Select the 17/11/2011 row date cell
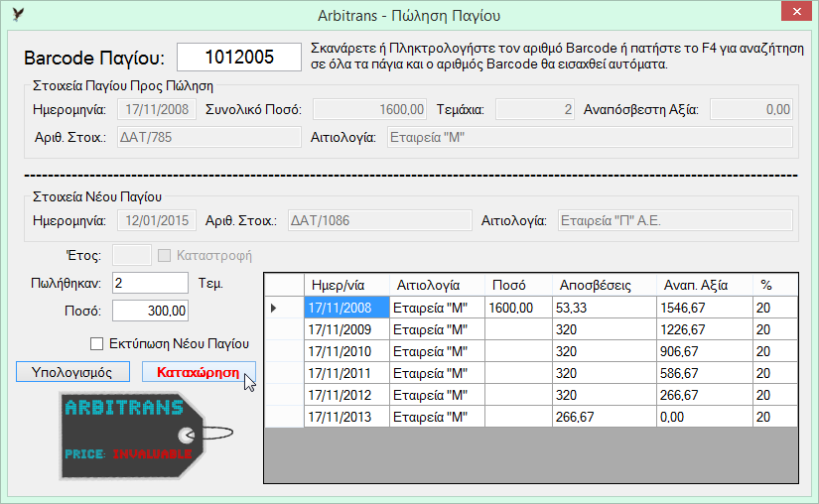 (346, 374)
